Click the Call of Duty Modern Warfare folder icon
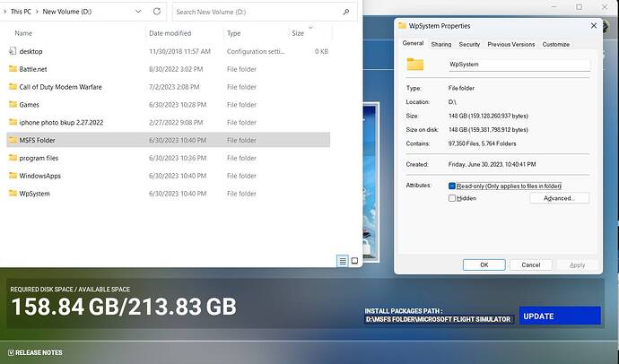Screen dimensions: 619x364 [x=13, y=86]
